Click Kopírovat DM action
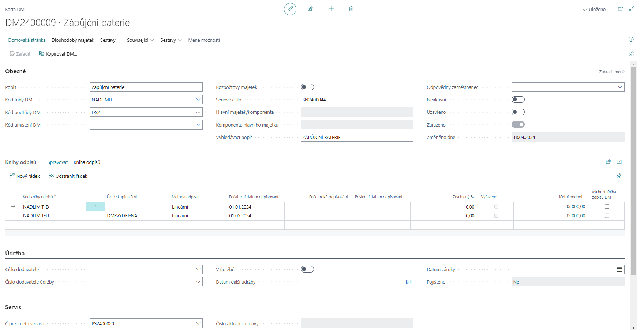The height and width of the screenshot is (330, 644). tap(58, 54)
